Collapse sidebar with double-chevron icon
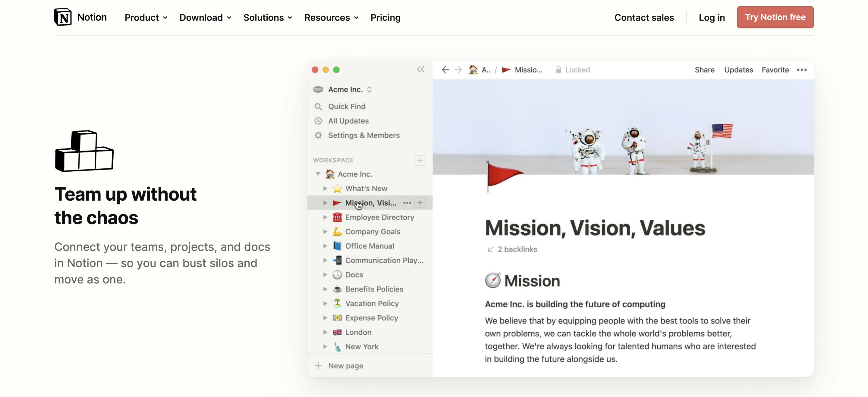868x397 pixels. pyautogui.click(x=420, y=69)
